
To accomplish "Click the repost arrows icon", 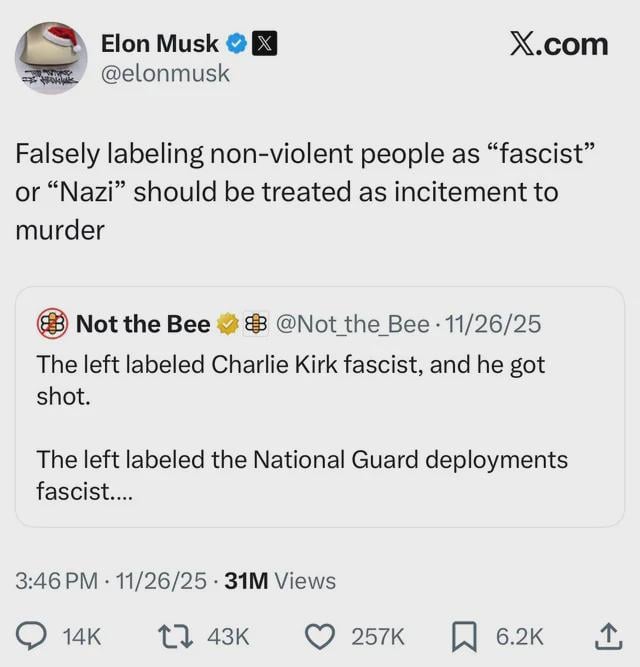I will click(x=171, y=635).
